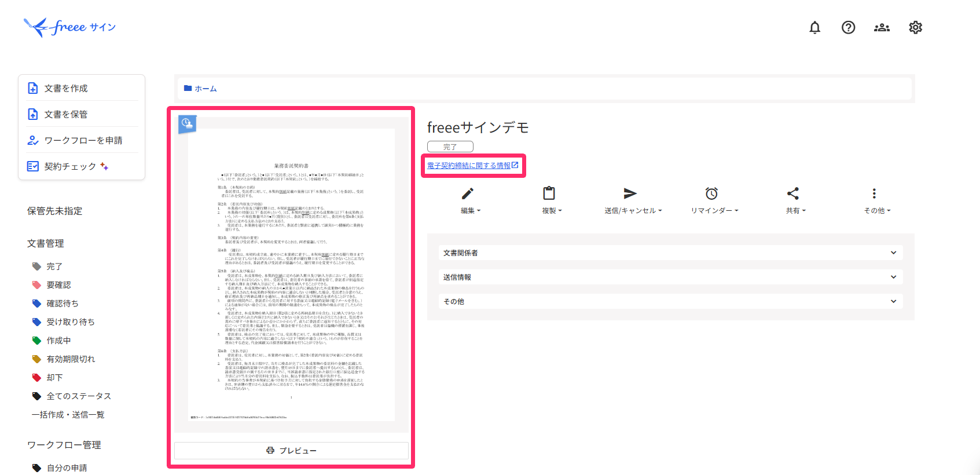Click the ワークフロー管理 section heading
980x475 pixels.
[64, 445]
